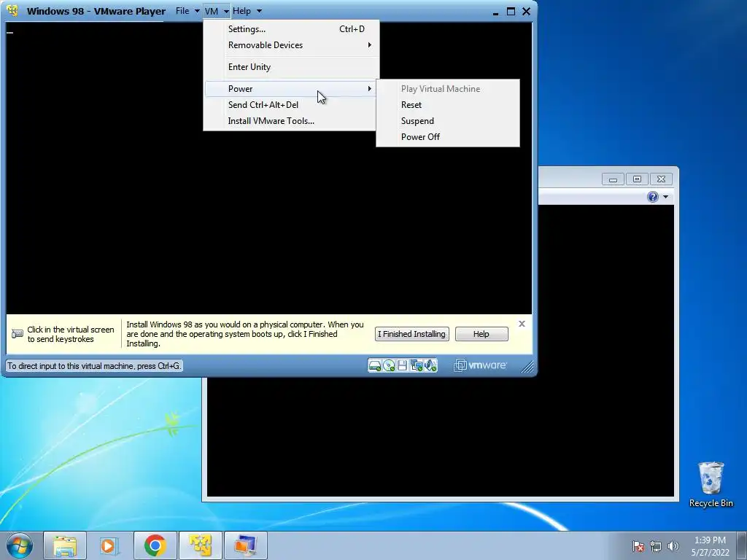Open the blue help icon in background window
The image size is (747, 560).
tap(653, 197)
